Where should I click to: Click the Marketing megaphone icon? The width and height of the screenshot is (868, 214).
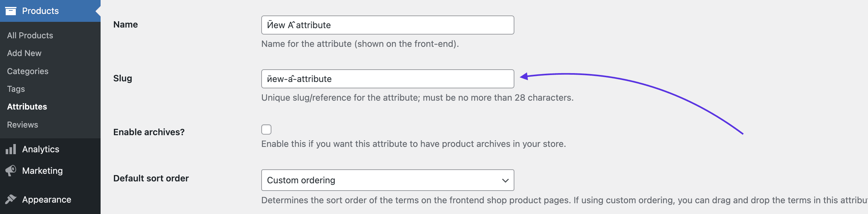pyautogui.click(x=10, y=171)
